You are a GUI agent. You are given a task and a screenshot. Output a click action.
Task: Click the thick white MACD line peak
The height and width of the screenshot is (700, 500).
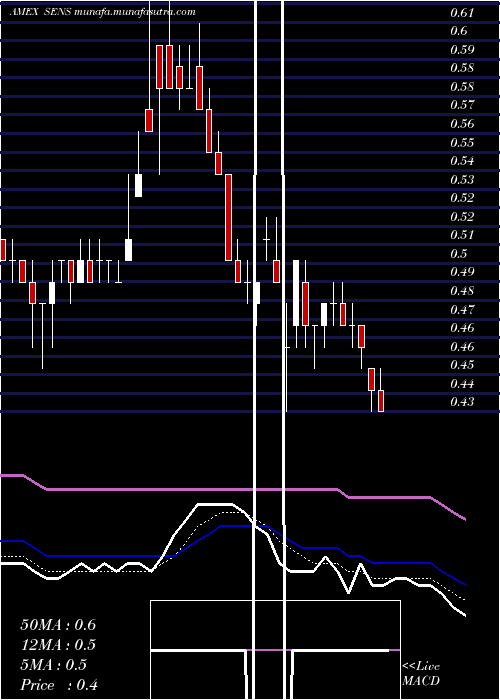[x=216, y=504]
